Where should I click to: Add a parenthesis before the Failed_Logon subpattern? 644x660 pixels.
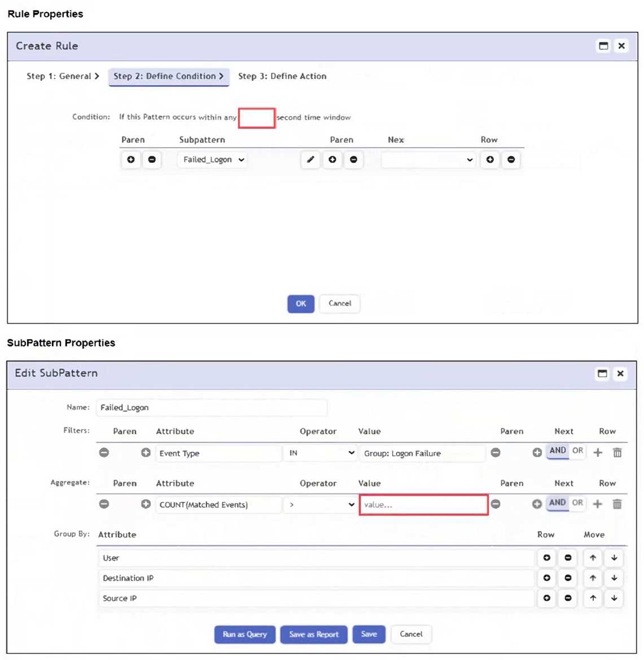pyautogui.click(x=131, y=160)
